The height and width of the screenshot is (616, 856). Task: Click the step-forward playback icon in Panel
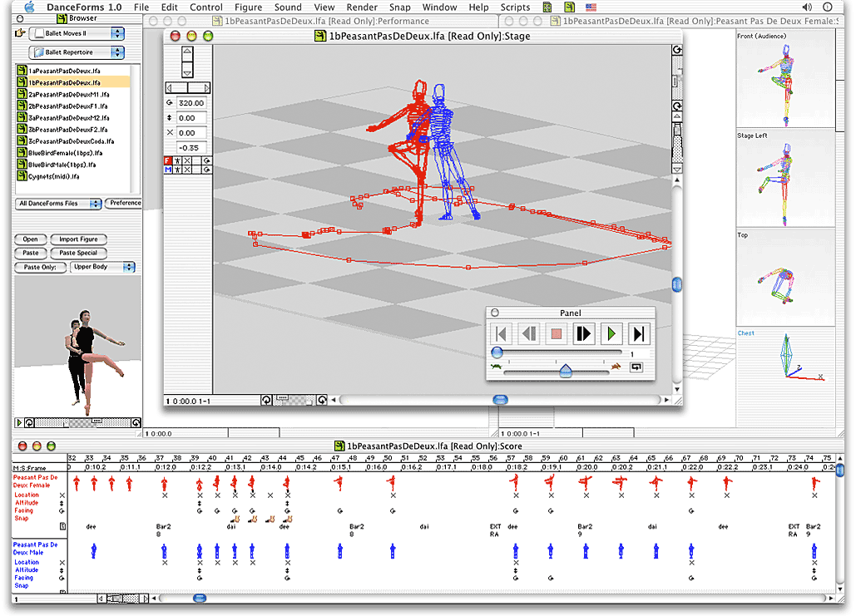(x=584, y=333)
